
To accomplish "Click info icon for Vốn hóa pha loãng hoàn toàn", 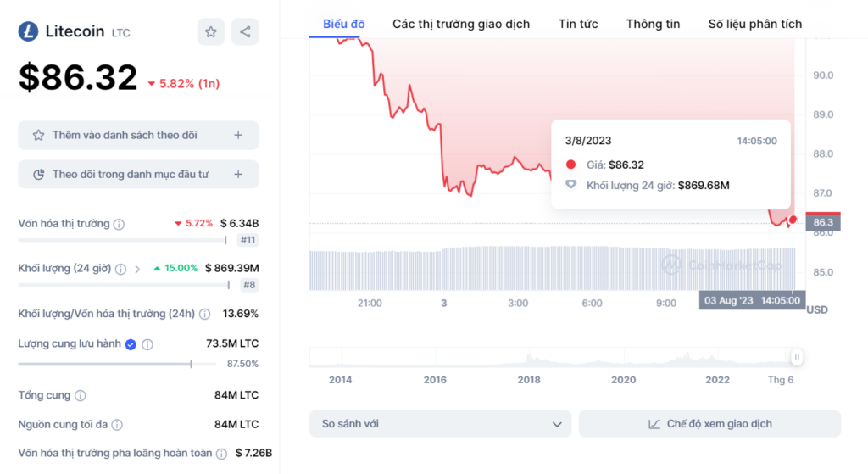I will [x=221, y=454].
